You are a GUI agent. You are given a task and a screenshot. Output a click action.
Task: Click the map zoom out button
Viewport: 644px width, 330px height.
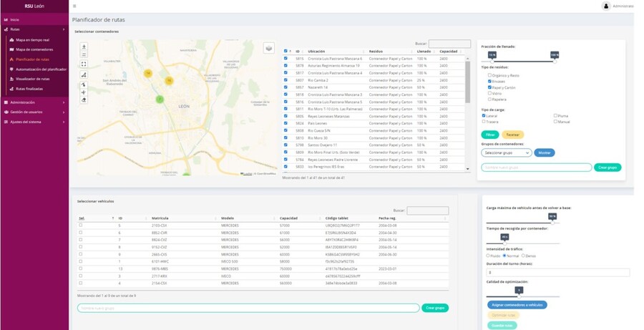coord(84,54)
